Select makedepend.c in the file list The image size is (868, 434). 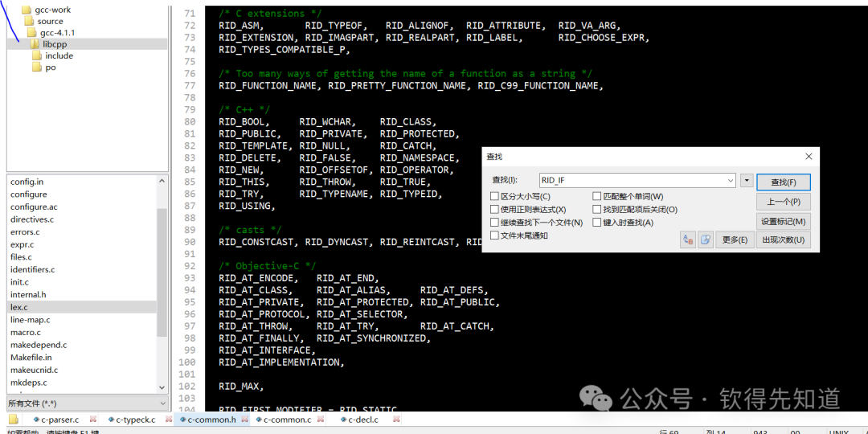click(x=39, y=344)
